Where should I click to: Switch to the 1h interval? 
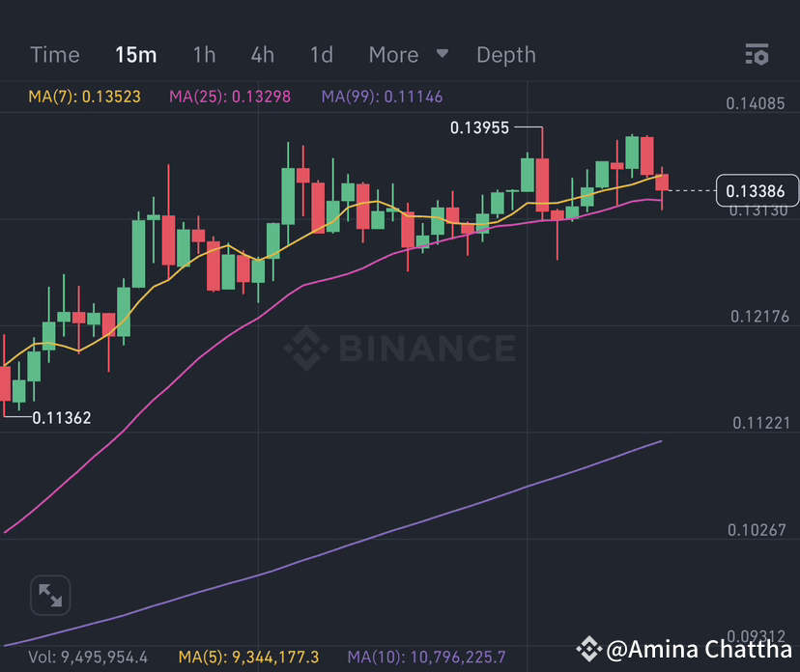pyautogui.click(x=204, y=55)
